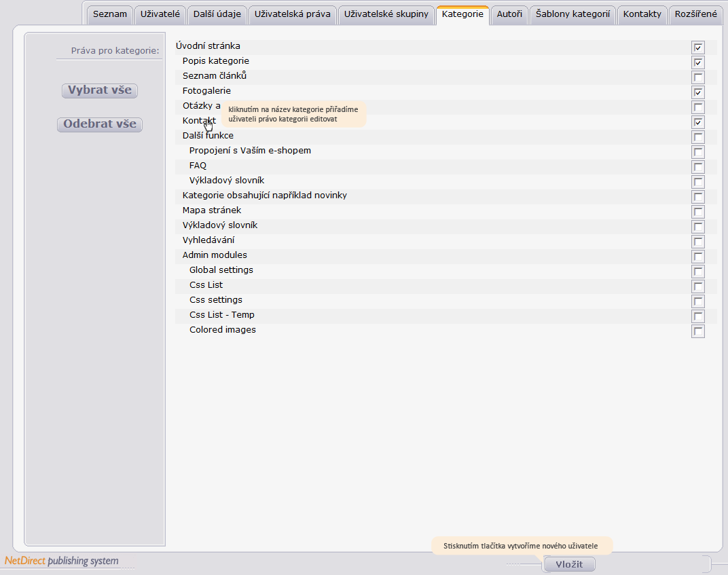Click the Úvodní stránka category name

pos(208,46)
